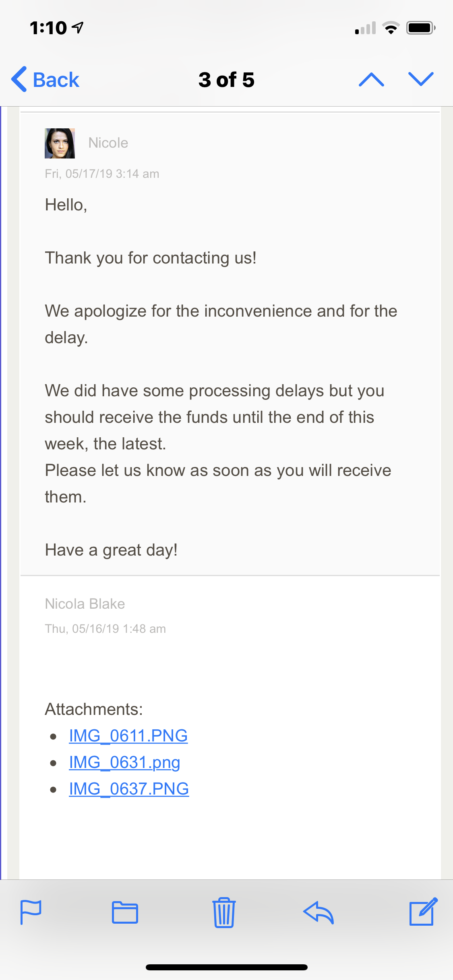Tap the sender name Nicole
The height and width of the screenshot is (980, 453).
(108, 143)
